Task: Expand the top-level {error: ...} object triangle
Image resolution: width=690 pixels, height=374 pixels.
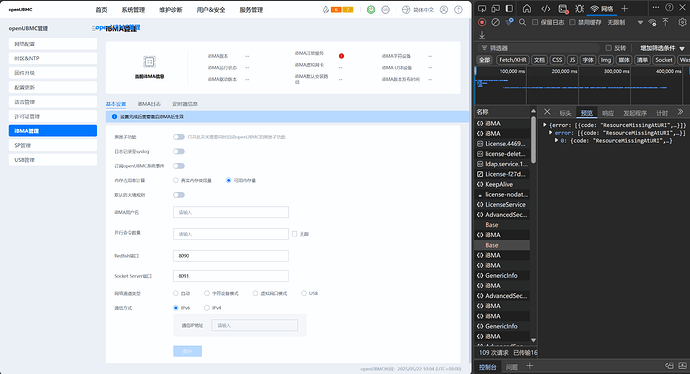Action: 544,125
